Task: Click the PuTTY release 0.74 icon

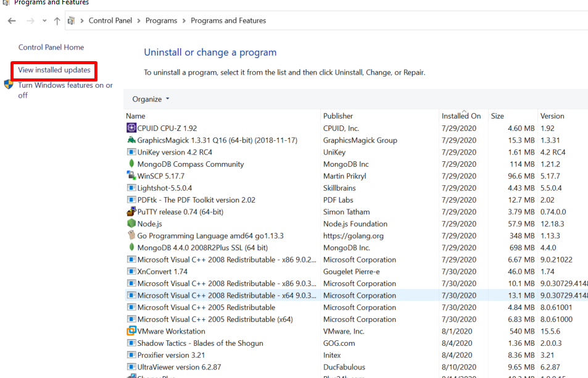Action: click(x=131, y=212)
